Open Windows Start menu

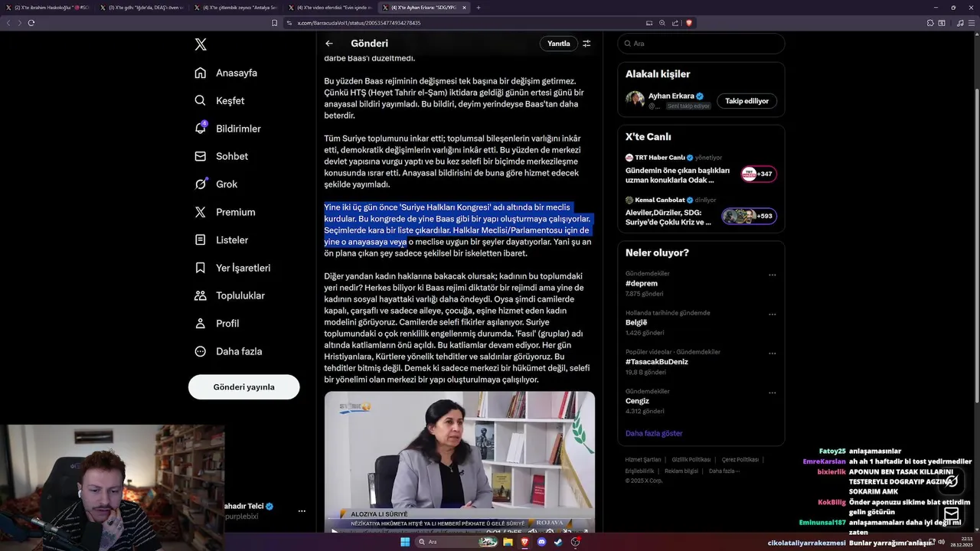coord(405,542)
